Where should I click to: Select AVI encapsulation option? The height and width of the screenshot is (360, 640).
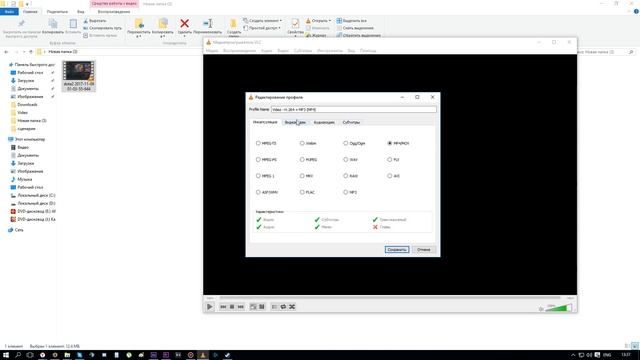click(x=394, y=176)
